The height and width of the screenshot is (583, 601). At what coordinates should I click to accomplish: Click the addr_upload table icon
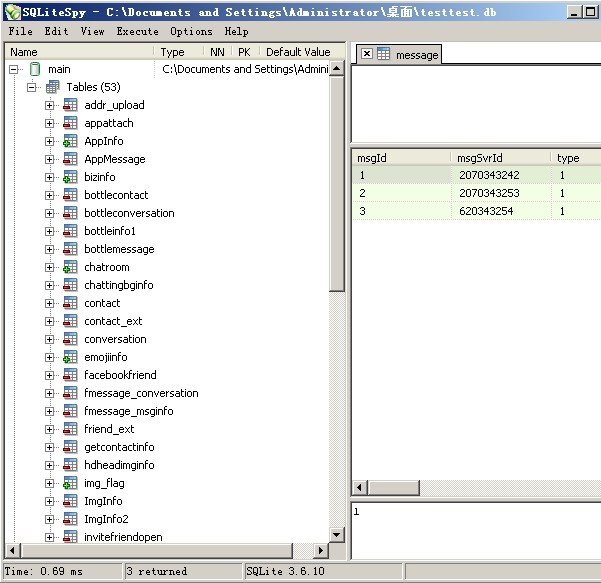click(70, 105)
